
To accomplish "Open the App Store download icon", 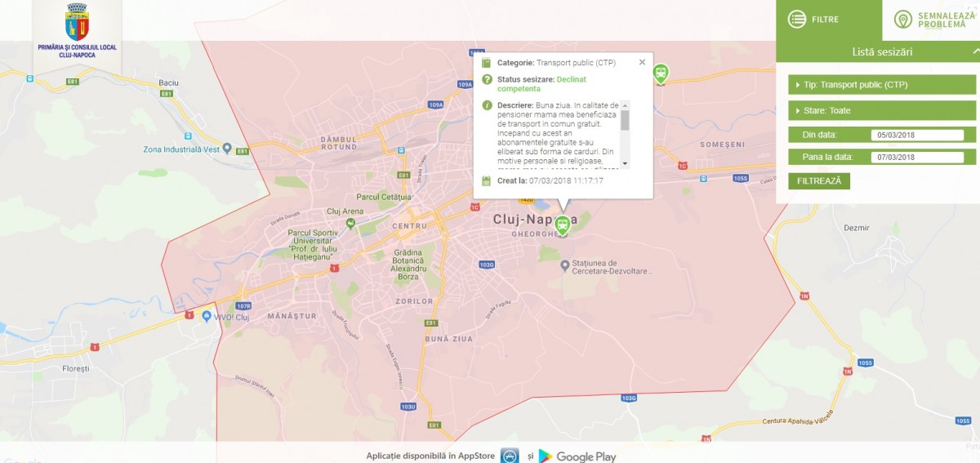I will [x=510, y=456].
